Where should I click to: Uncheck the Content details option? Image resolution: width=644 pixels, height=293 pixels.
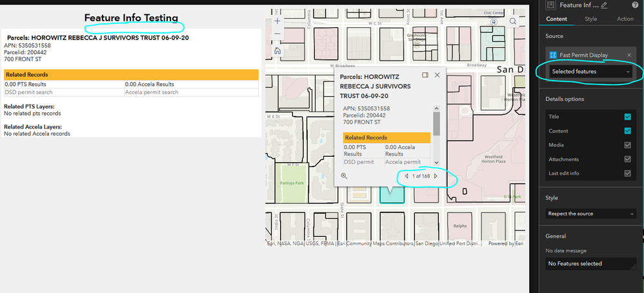point(627,131)
